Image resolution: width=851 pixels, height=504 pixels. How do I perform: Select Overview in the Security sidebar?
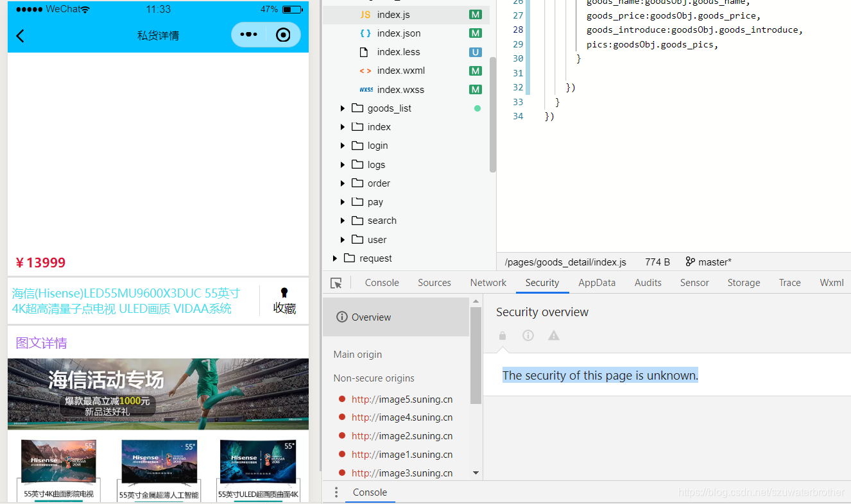(396, 317)
